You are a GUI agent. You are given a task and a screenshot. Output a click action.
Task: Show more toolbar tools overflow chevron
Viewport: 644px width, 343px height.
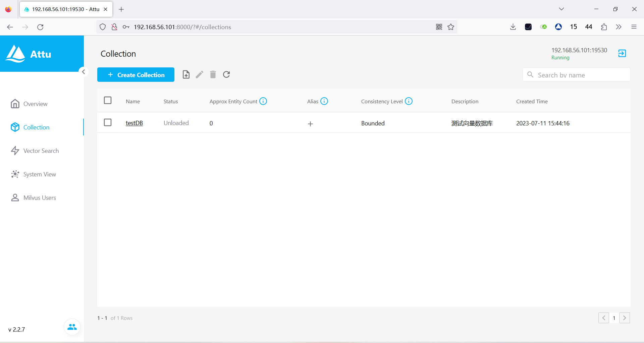click(x=619, y=27)
